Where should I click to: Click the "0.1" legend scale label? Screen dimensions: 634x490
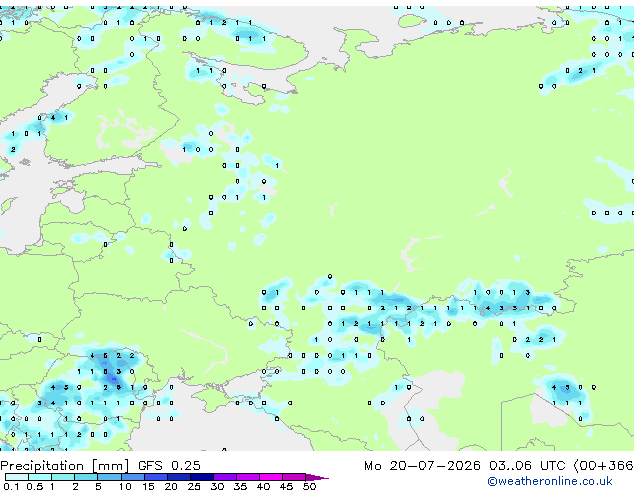coord(11,486)
